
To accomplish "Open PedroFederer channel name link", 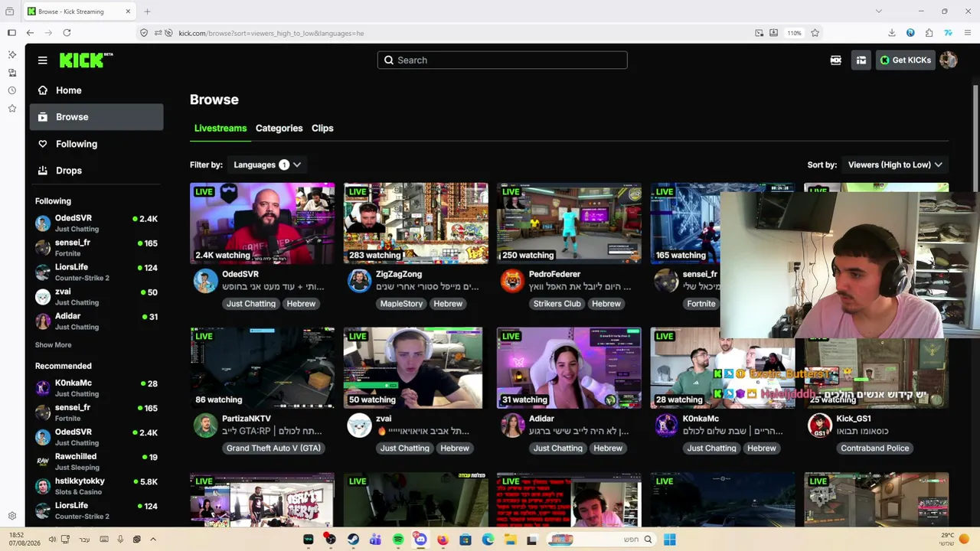I will 554,274.
